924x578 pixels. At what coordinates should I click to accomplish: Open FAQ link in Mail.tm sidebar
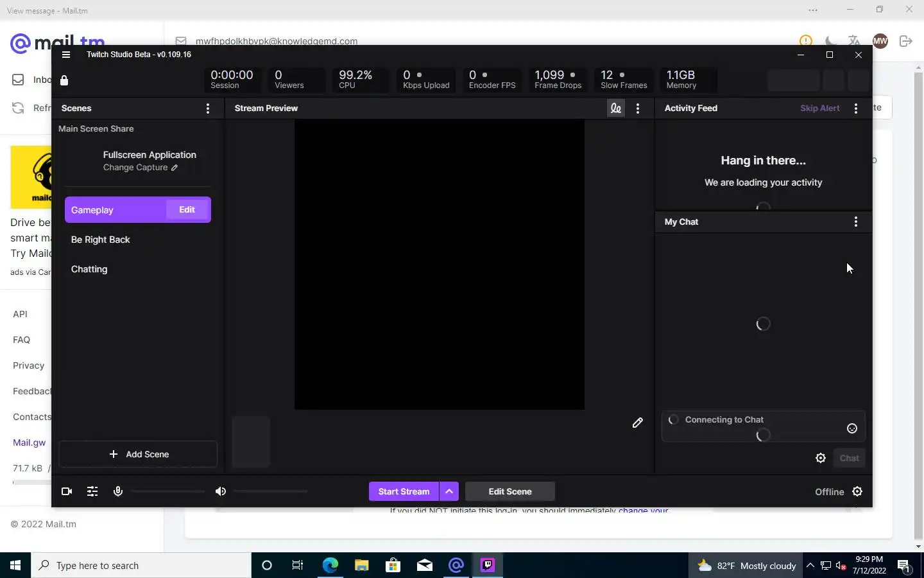(x=21, y=340)
